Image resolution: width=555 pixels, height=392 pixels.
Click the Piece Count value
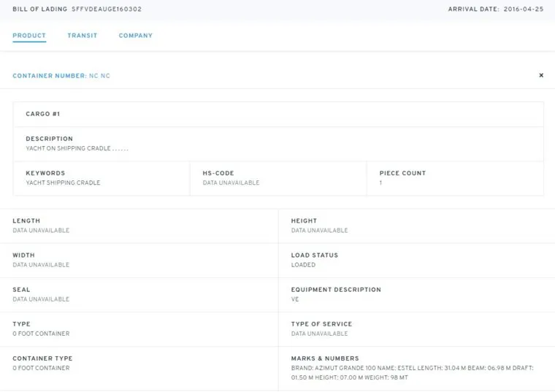click(380, 182)
